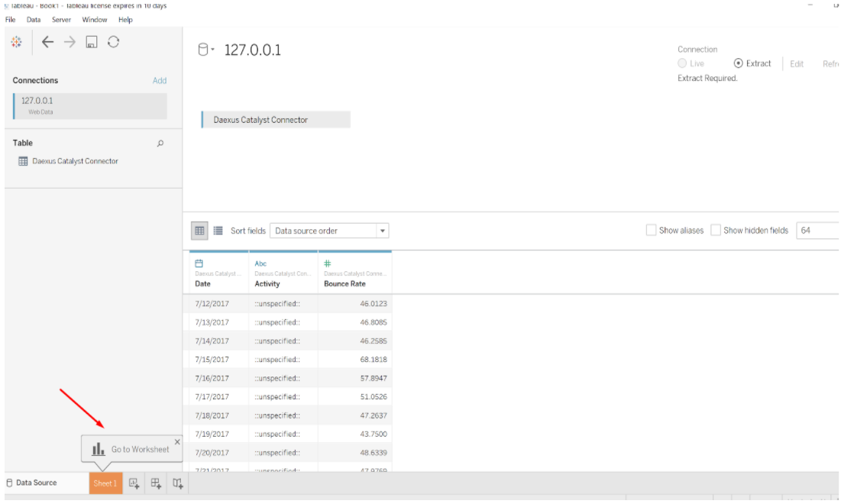Screen dimensions: 854x504
Task: Open the Help menu
Action: [125, 20]
